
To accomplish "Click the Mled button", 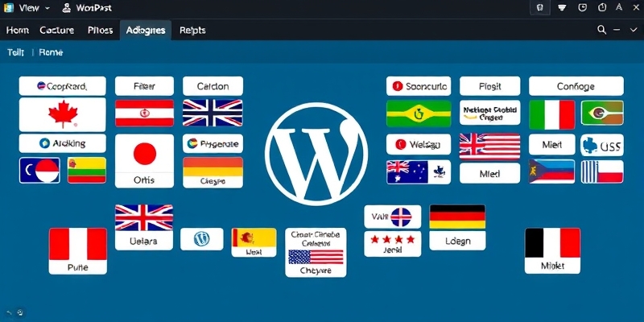I will (489, 173).
